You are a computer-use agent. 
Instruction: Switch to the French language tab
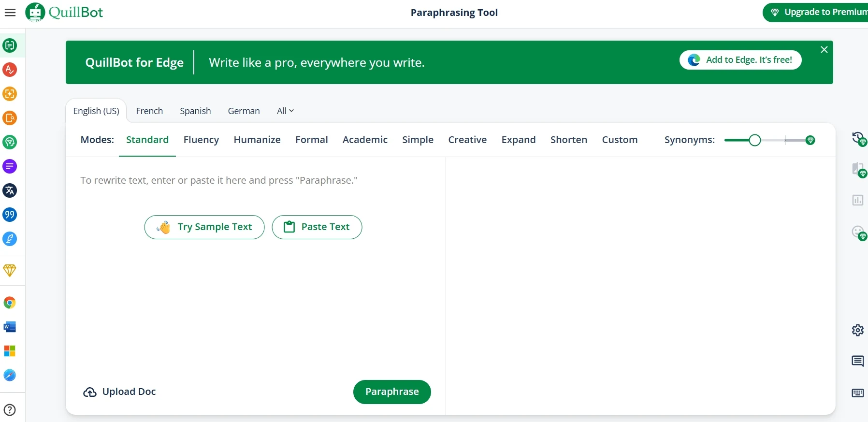(x=149, y=111)
